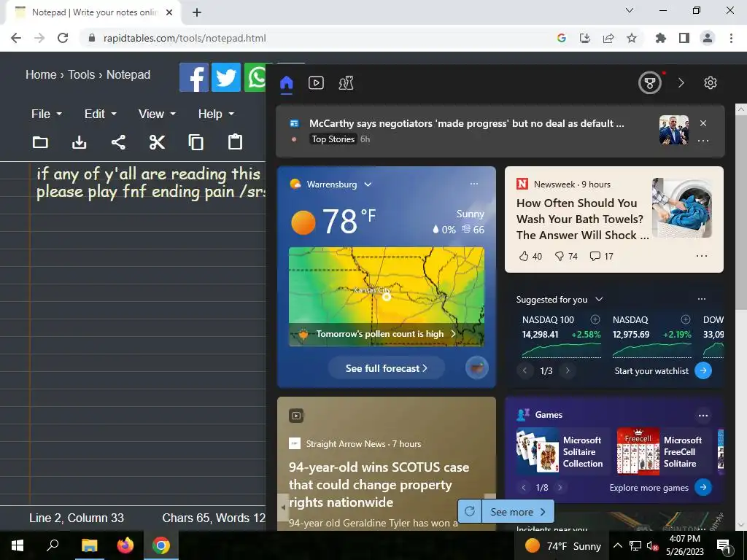Expand Suggested for you dropdown
This screenshot has height=560, width=747.
click(600, 300)
